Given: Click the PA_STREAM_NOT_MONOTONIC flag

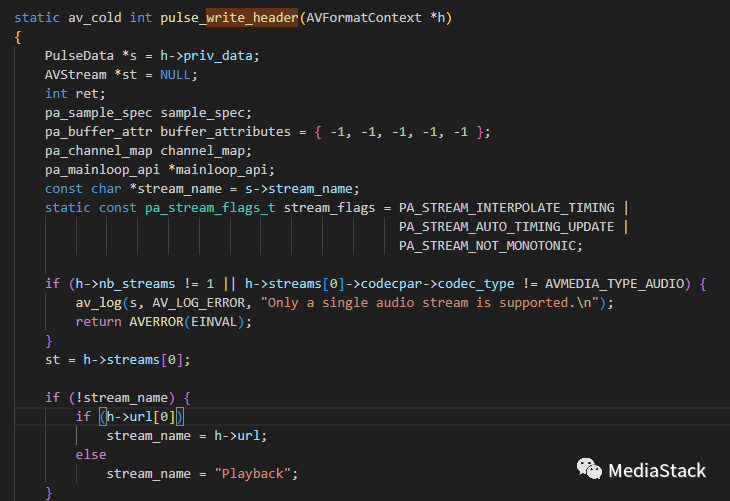Looking at the screenshot, I should coord(490,246).
